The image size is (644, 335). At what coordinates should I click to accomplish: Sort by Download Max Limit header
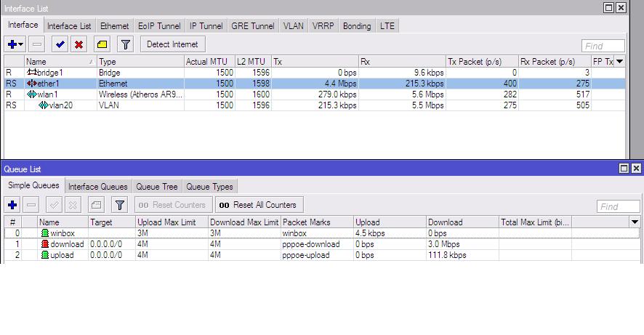click(244, 222)
